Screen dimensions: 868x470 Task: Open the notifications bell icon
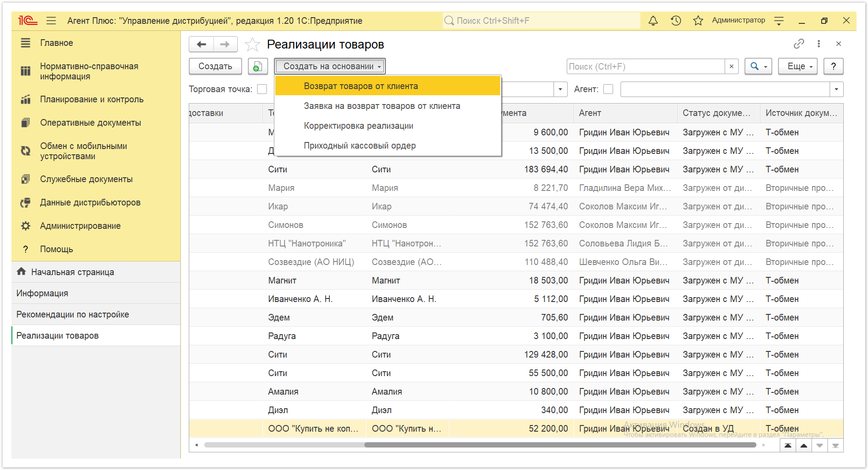(653, 21)
